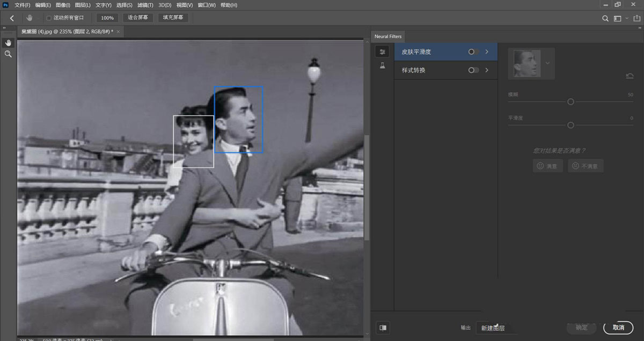This screenshot has width=644, height=341.
Task: Check the 滚动所有窗口 checkbox
Action: coord(49,18)
